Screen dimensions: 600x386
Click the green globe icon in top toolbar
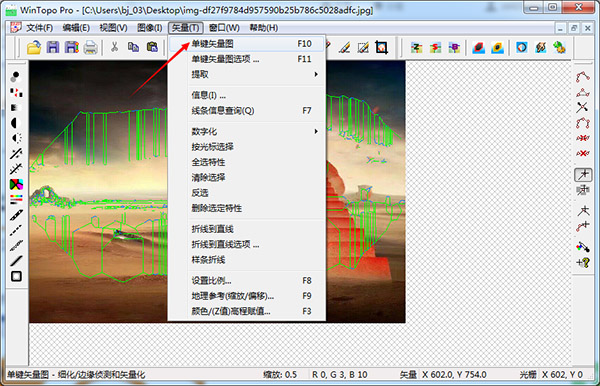click(559, 47)
